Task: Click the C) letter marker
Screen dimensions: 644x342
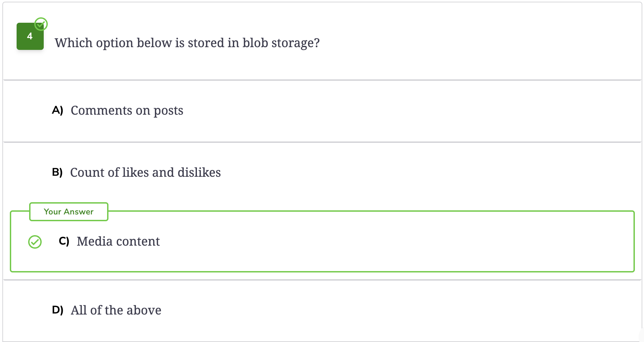Action: click(x=64, y=241)
